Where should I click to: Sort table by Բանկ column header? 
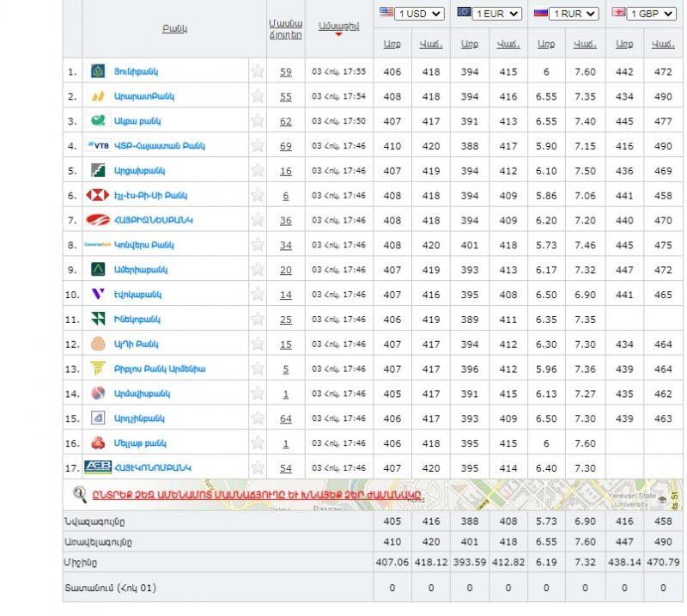point(174,28)
